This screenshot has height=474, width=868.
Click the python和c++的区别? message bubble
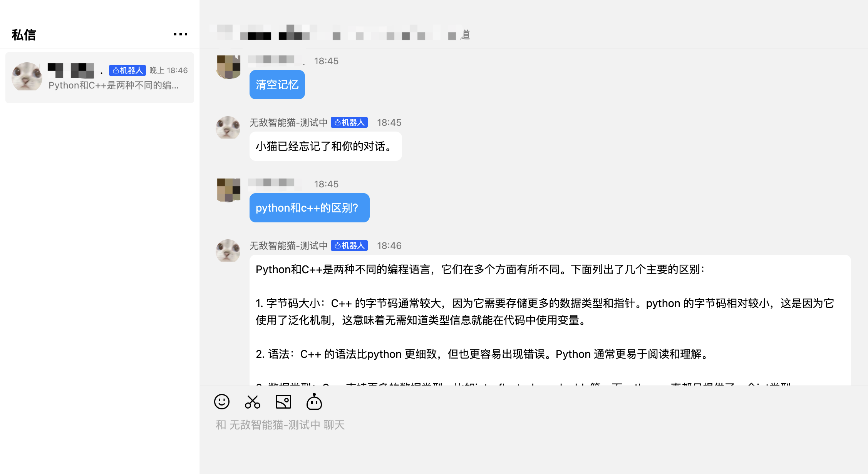310,208
